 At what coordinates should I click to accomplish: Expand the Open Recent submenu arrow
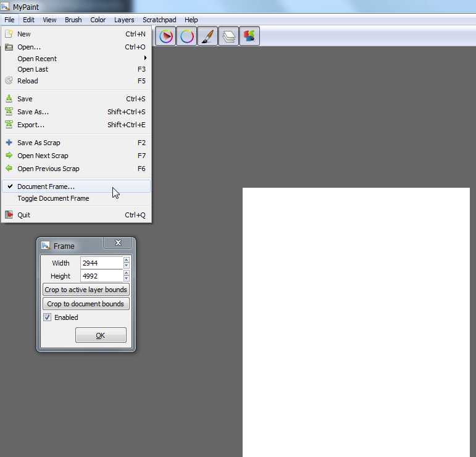tap(145, 57)
